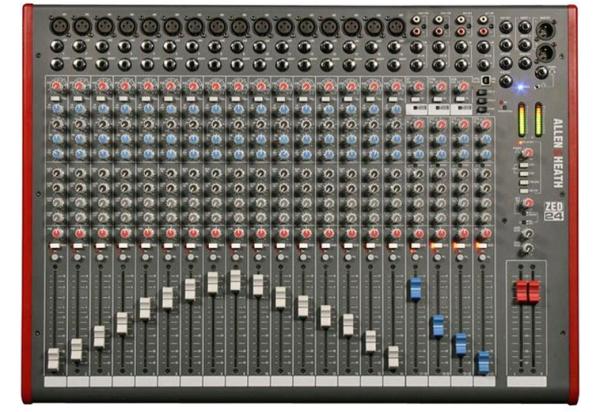Toggle the mute button above the rightmost white fader
Image resolution: width=600 pixels, height=412 pixels.
pyautogui.click(x=393, y=246)
